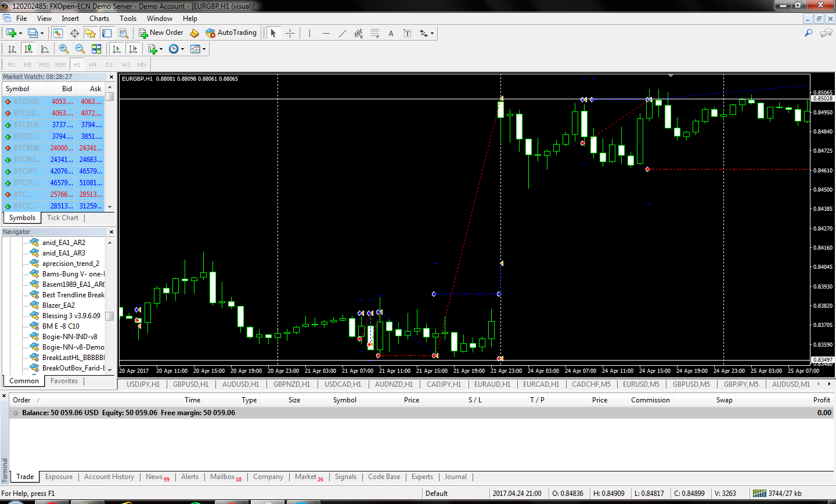The image size is (836, 504).
Task: Expand the periods dropdown arrow
Action: pos(182,49)
